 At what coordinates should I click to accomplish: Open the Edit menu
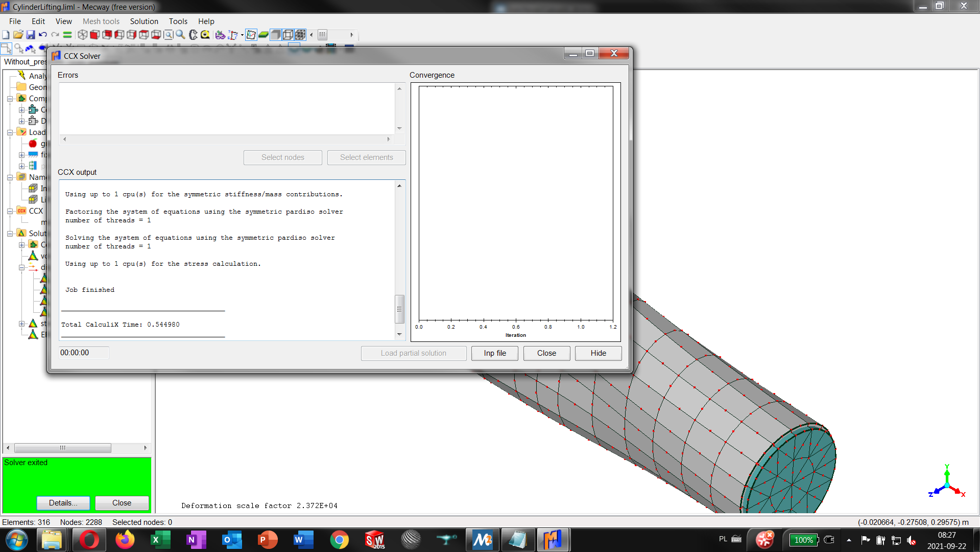click(38, 21)
